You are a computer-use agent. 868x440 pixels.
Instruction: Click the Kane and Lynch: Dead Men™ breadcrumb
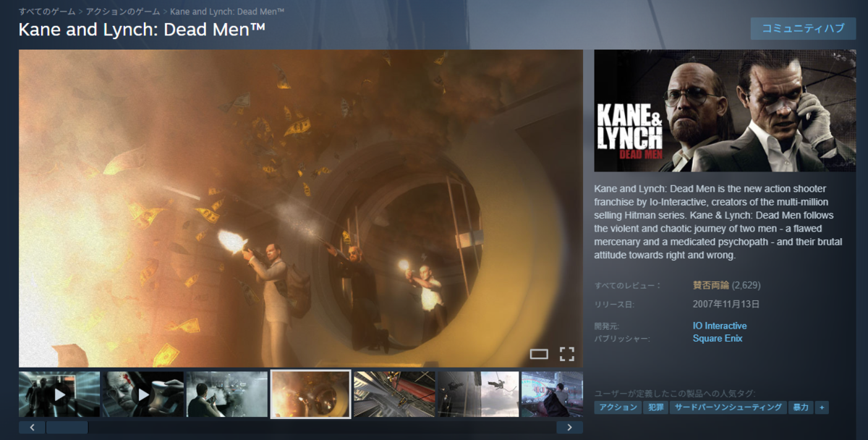[x=226, y=12]
